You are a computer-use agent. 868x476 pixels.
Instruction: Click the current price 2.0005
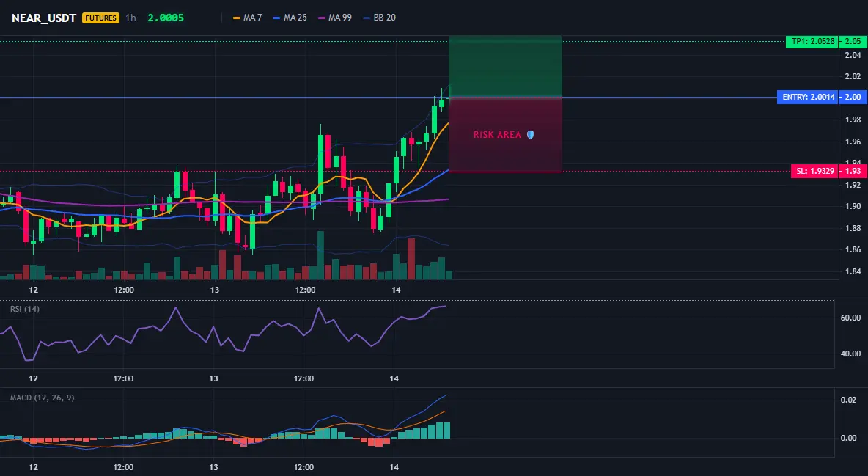[x=166, y=18]
